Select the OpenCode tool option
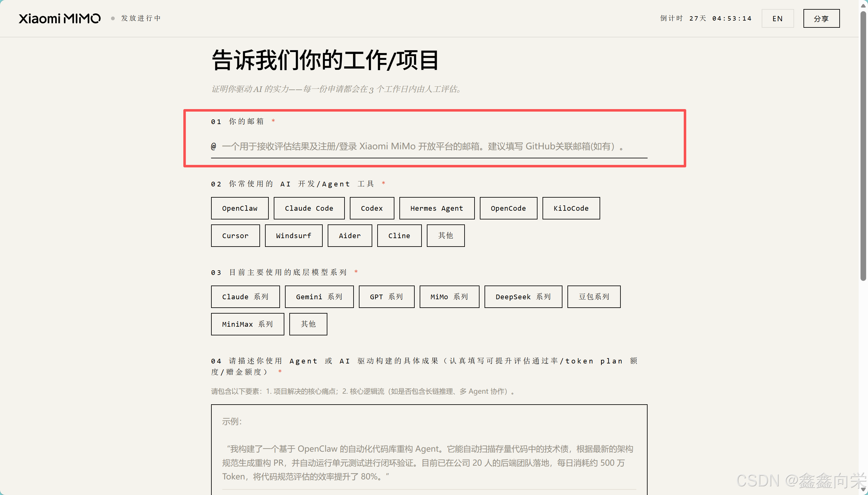Viewport: 868px width, 495px height. (508, 208)
